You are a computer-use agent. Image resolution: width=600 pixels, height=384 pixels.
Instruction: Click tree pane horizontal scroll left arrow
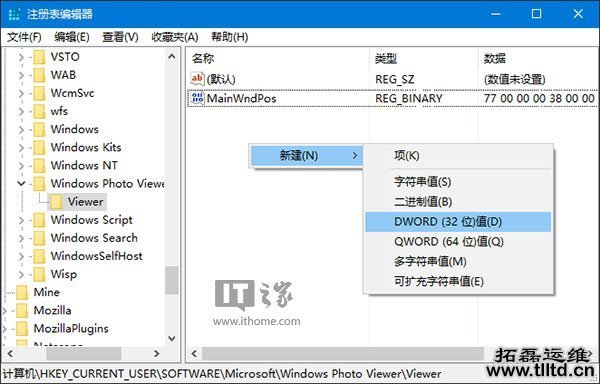(x=11, y=354)
